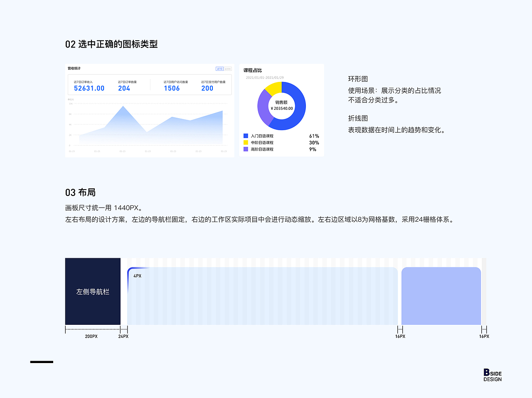Click the solid blue panel right of the workspace
Image resolution: width=532 pixels, height=398 pixels.
441,296
